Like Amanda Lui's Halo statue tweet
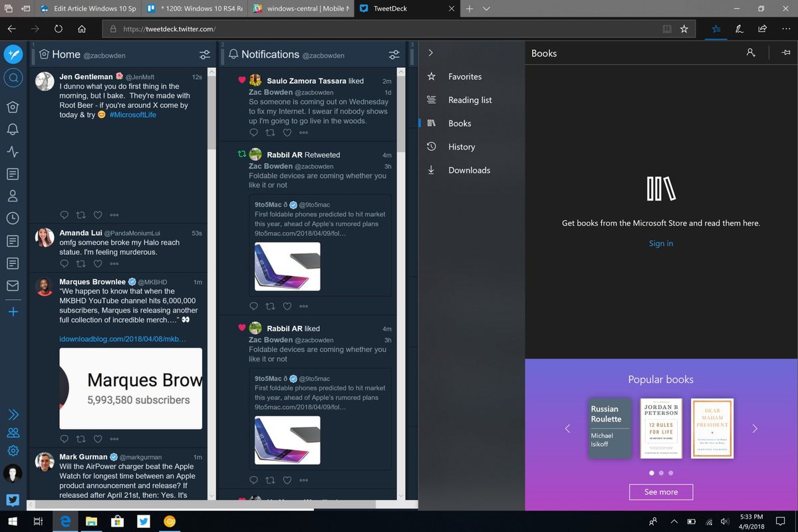Screen dimensions: 798x532 [x=98, y=263]
